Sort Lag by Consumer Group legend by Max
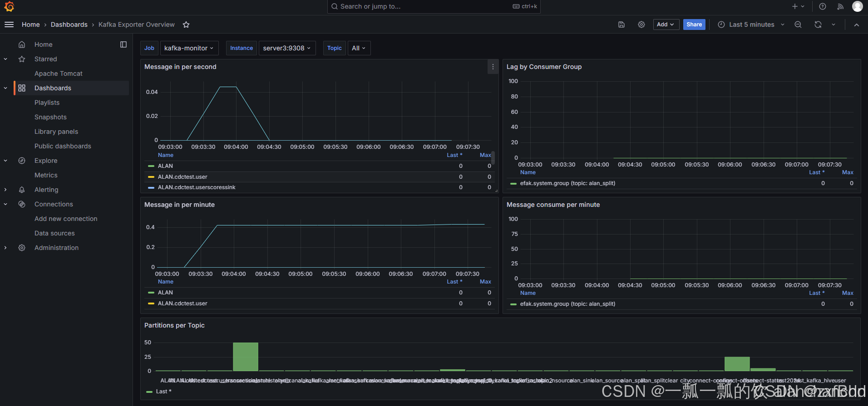Image resolution: width=868 pixels, height=406 pixels. (x=848, y=172)
